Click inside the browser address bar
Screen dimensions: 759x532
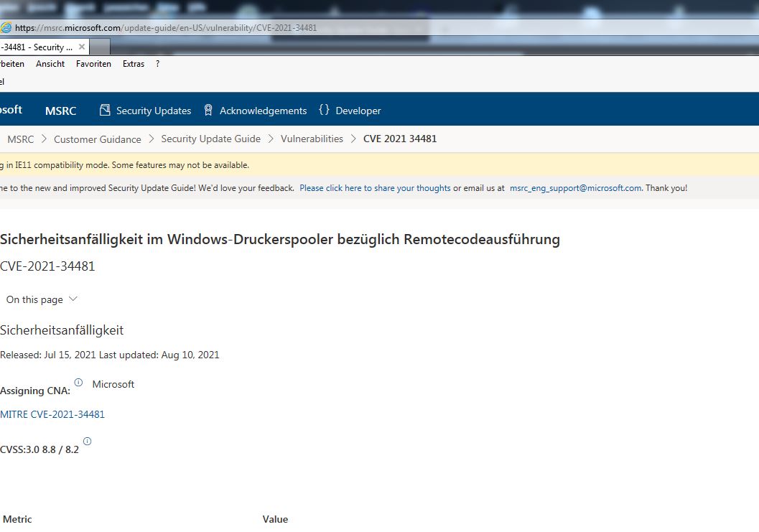(215, 27)
